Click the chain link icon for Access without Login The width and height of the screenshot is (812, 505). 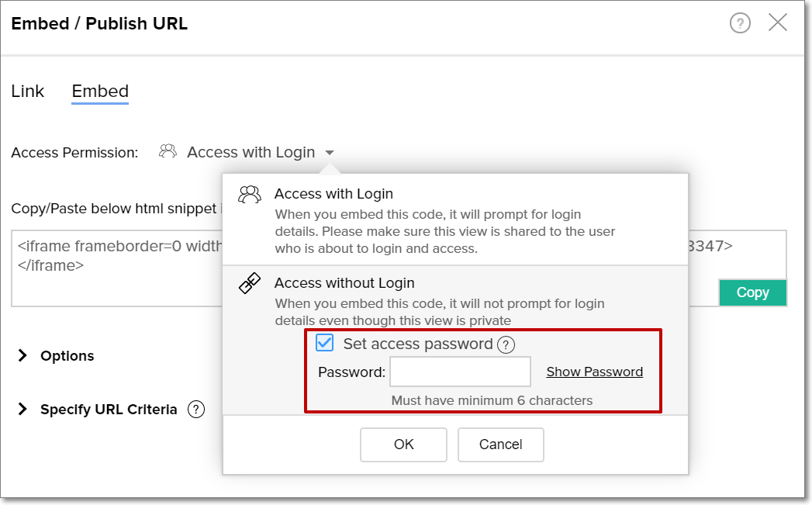(x=249, y=284)
